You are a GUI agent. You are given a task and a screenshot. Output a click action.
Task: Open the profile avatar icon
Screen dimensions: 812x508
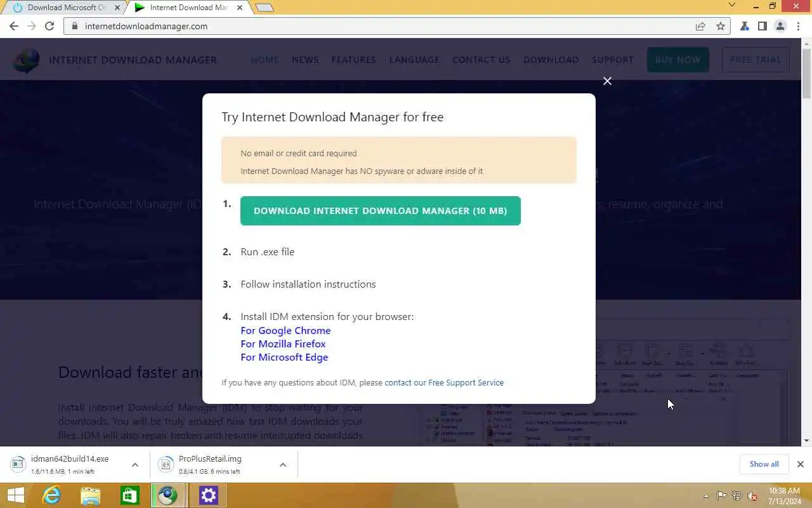click(780, 26)
